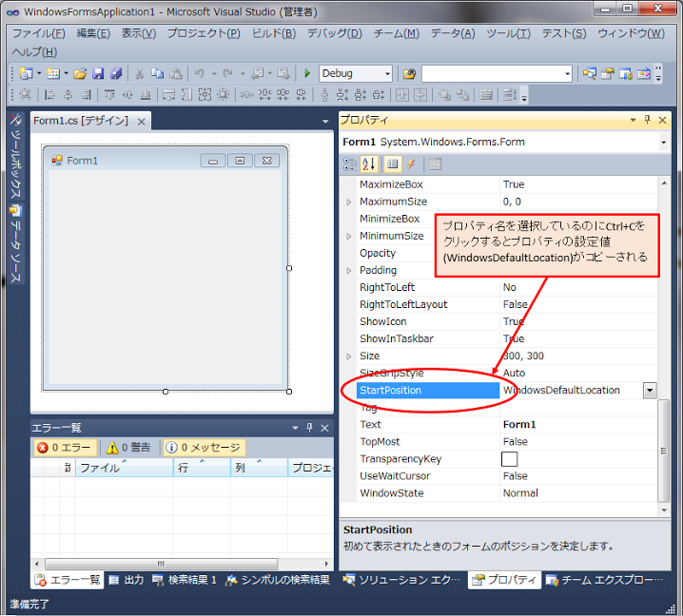Open the ツールボックス side tab
The height and width of the screenshot is (616, 683).
(15, 155)
